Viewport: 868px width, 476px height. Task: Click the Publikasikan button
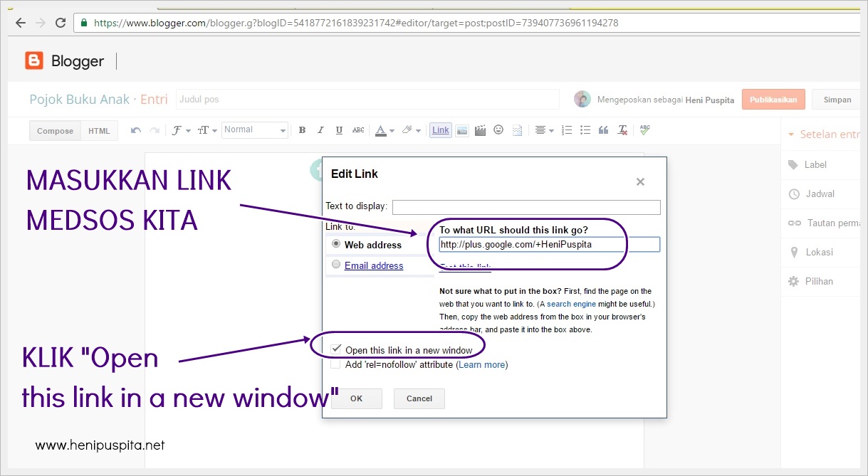coord(773,100)
